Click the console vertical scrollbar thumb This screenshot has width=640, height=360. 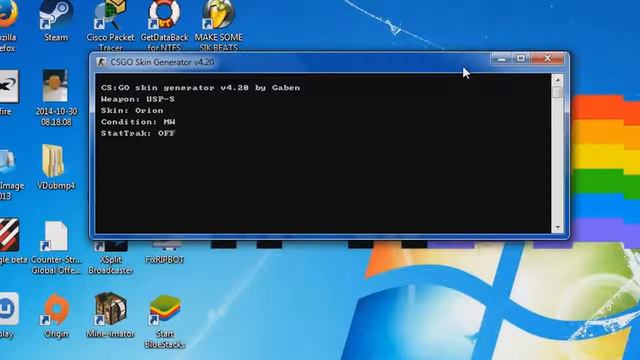coord(558,92)
